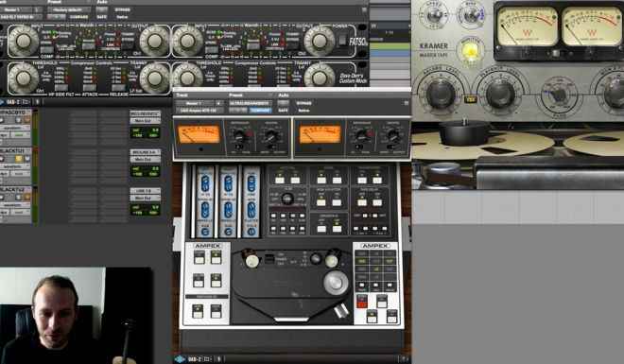Click the dollar icon in Ampex bottom toolbar
The height and width of the screenshot is (364, 624).
(x=218, y=359)
